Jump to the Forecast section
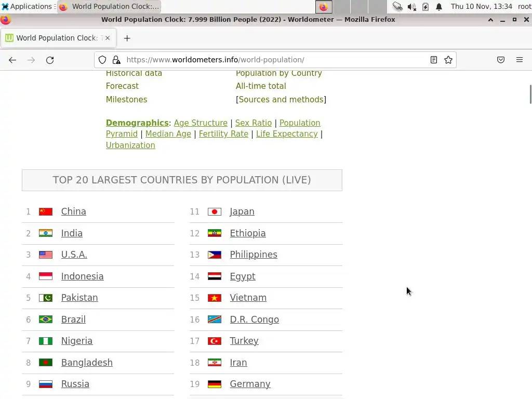Image resolution: width=532 pixels, height=399 pixels. (x=122, y=86)
